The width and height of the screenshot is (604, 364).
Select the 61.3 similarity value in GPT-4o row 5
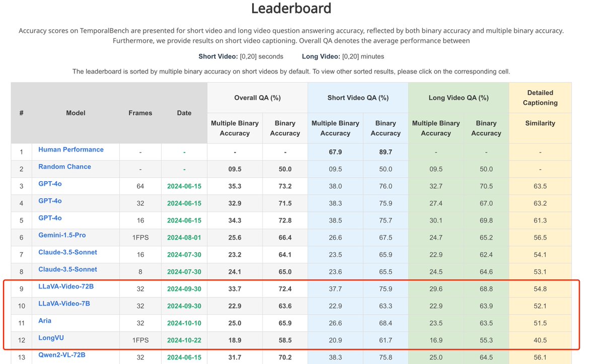pos(540,221)
